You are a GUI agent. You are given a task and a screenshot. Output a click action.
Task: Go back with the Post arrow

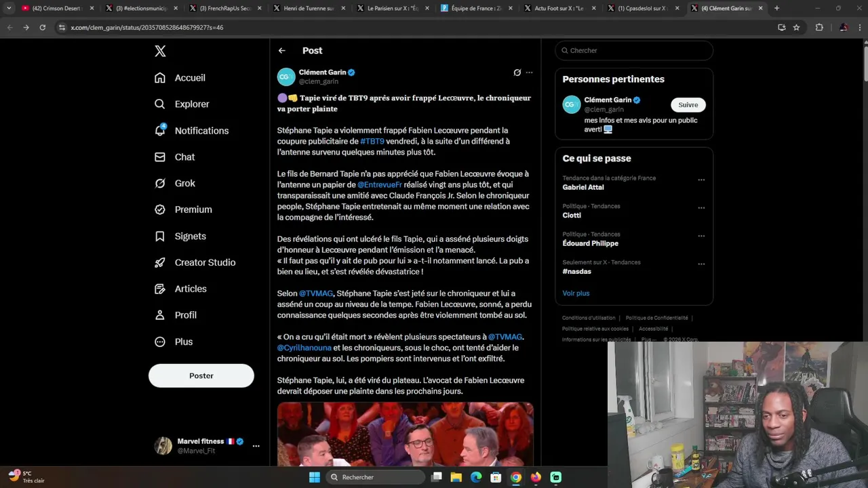pyautogui.click(x=282, y=51)
